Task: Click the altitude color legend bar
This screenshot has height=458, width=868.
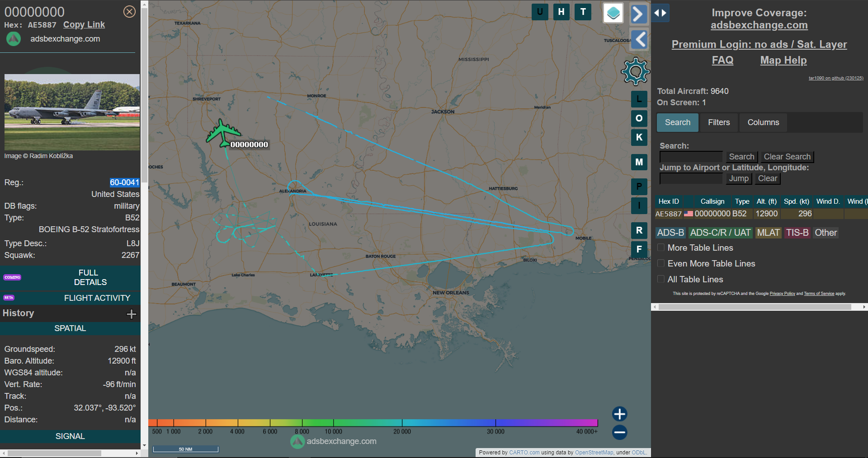Action: [x=373, y=423]
